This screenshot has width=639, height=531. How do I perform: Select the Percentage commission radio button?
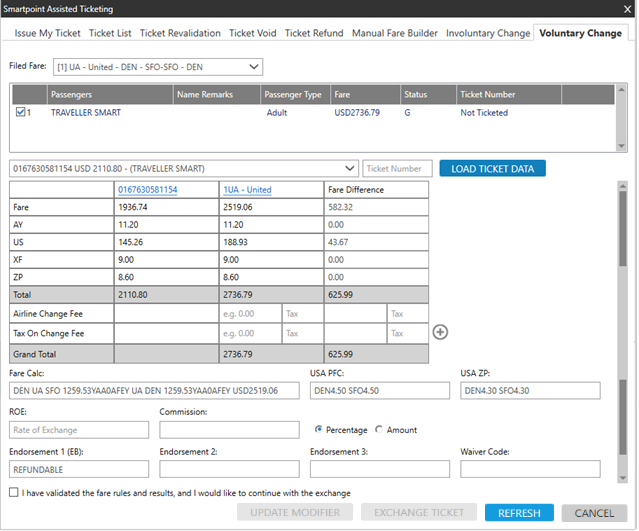319,430
